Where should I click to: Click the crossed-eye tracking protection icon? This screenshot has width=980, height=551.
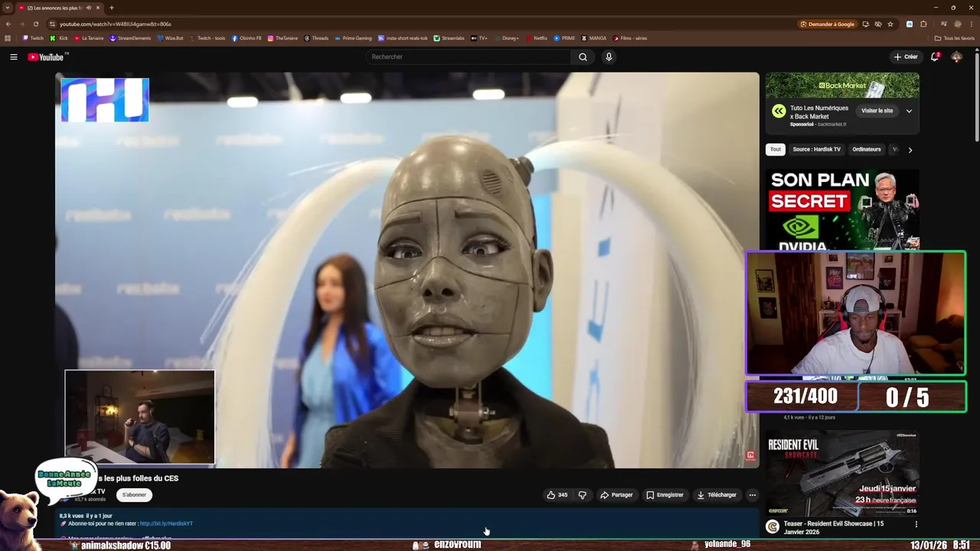click(878, 24)
